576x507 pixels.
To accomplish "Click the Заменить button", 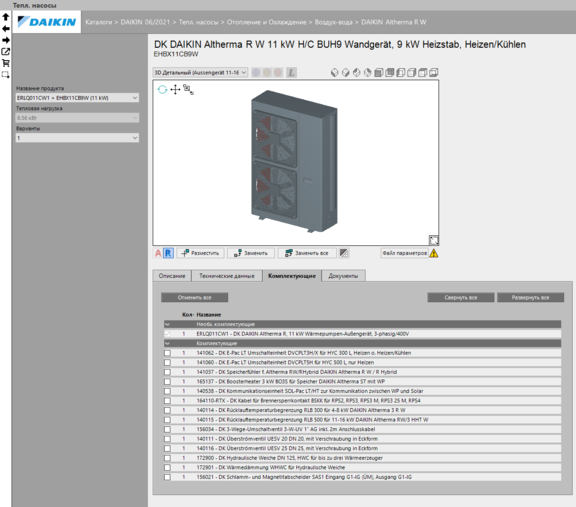I will click(x=251, y=253).
